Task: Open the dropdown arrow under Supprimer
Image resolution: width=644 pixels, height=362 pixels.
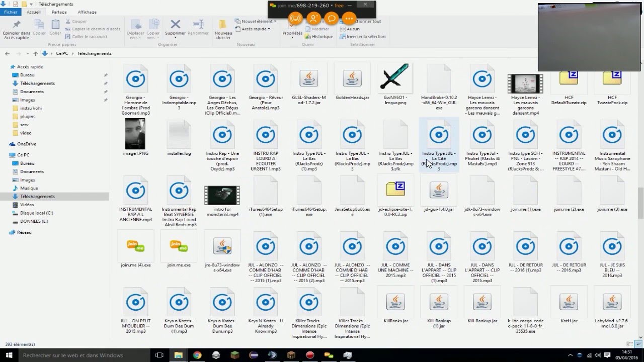Action: [x=175, y=38]
